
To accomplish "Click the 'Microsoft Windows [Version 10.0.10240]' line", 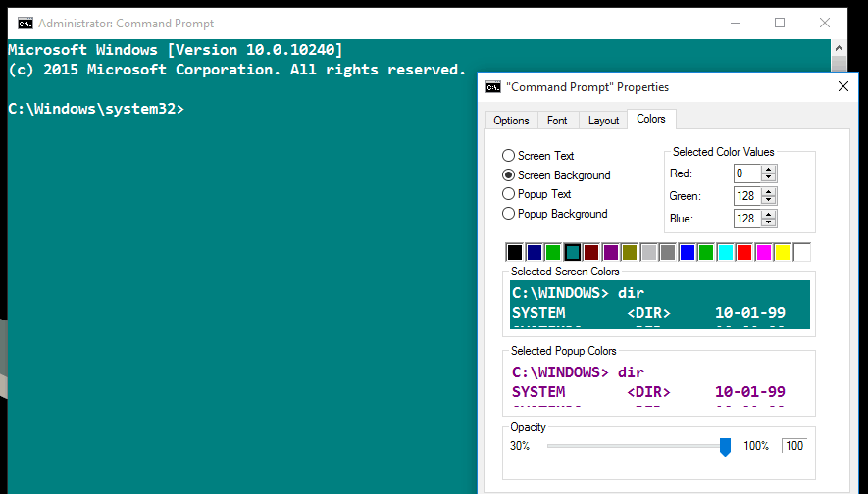I will click(x=176, y=50).
